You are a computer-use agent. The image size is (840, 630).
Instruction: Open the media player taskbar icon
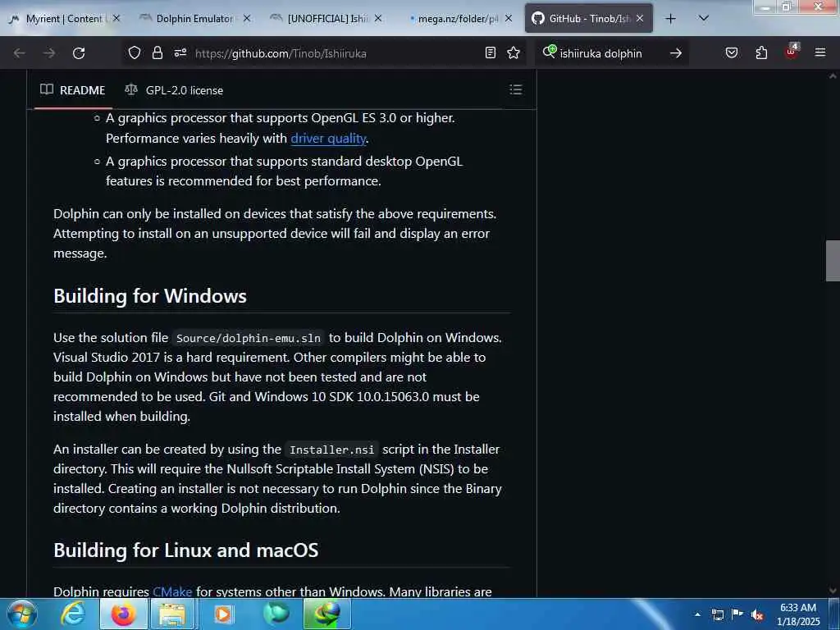[223, 614]
